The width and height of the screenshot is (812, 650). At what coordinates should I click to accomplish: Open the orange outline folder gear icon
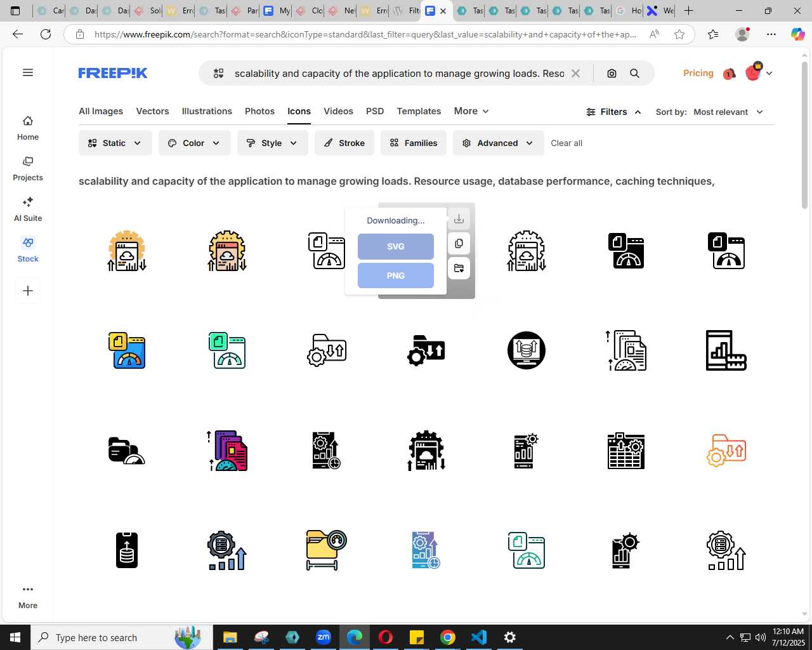tap(726, 451)
